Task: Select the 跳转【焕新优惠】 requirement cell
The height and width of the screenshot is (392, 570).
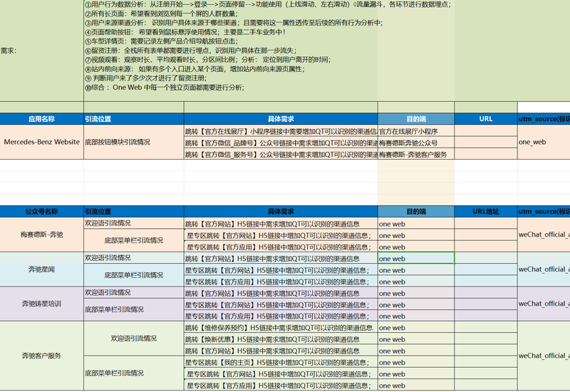Action: [x=281, y=339]
